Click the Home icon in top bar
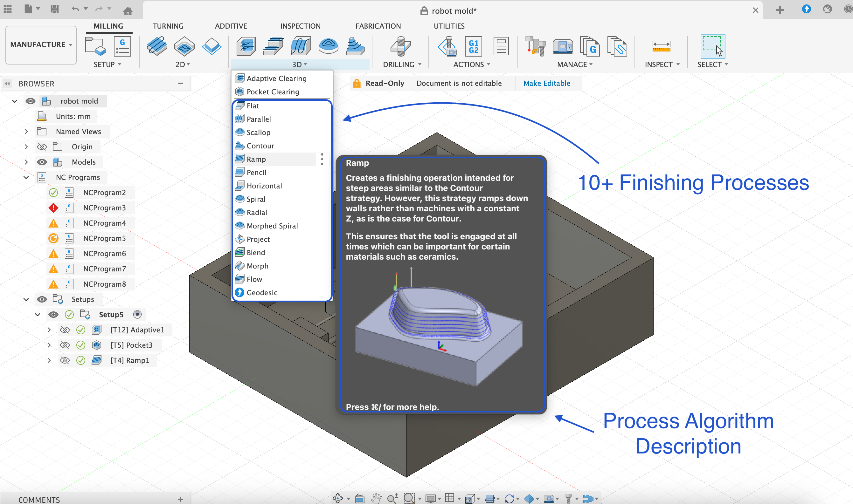This screenshot has height=504, width=853. 128,11
